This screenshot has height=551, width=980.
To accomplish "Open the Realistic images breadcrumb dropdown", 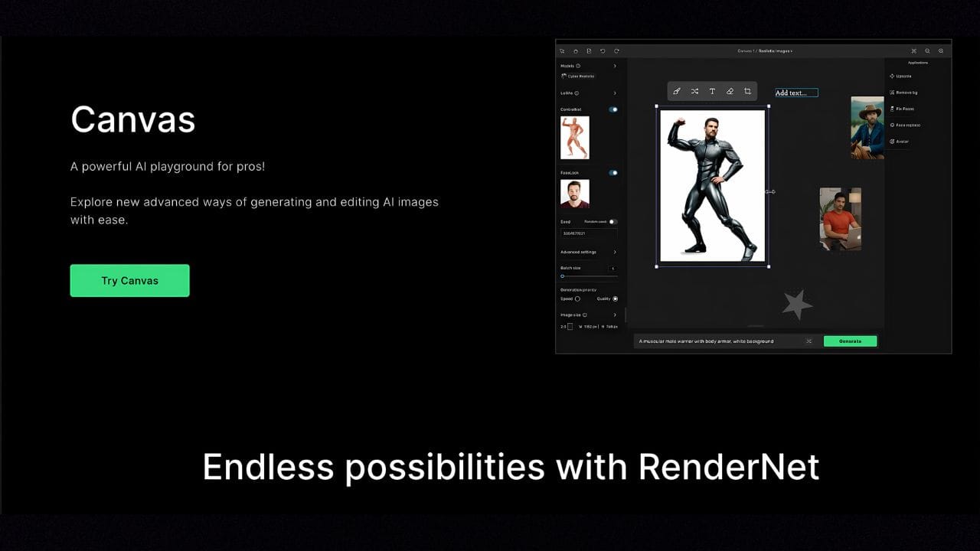I will [776, 51].
